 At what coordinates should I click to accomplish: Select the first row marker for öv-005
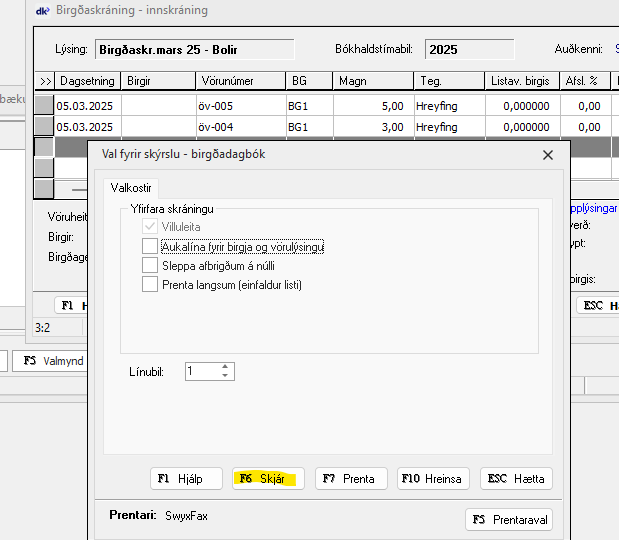click(44, 105)
